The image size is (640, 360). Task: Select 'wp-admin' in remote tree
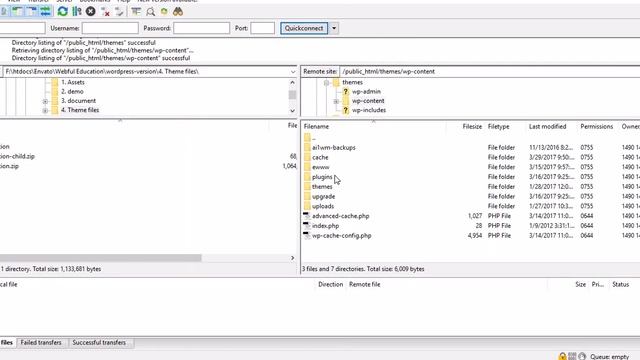[366, 91]
